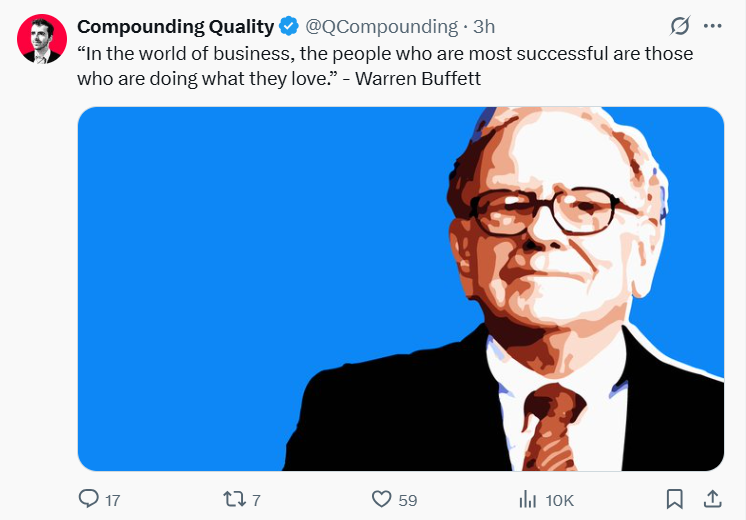The height and width of the screenshot is (520, 746).
Task: Open the Compounding Quality profile avatar
Action: [x=42, y=39]
